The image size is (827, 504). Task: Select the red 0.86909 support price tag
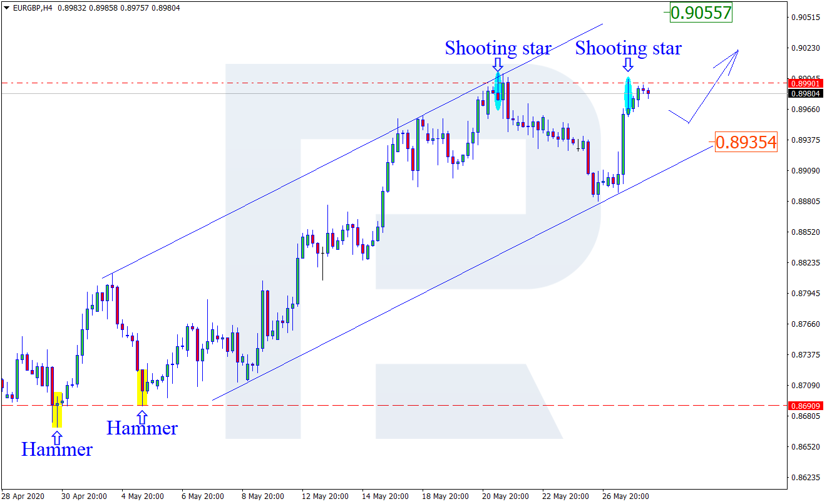point(806,405)
